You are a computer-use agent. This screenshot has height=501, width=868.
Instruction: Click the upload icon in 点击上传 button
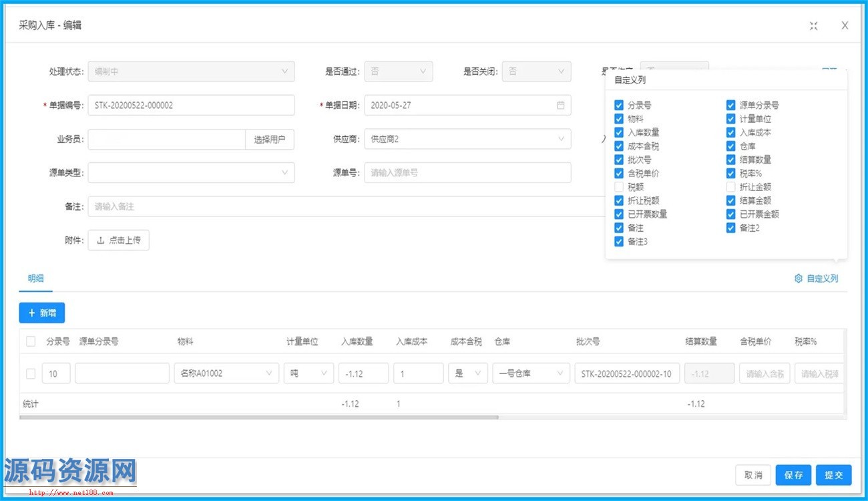(x=101, y=240)
